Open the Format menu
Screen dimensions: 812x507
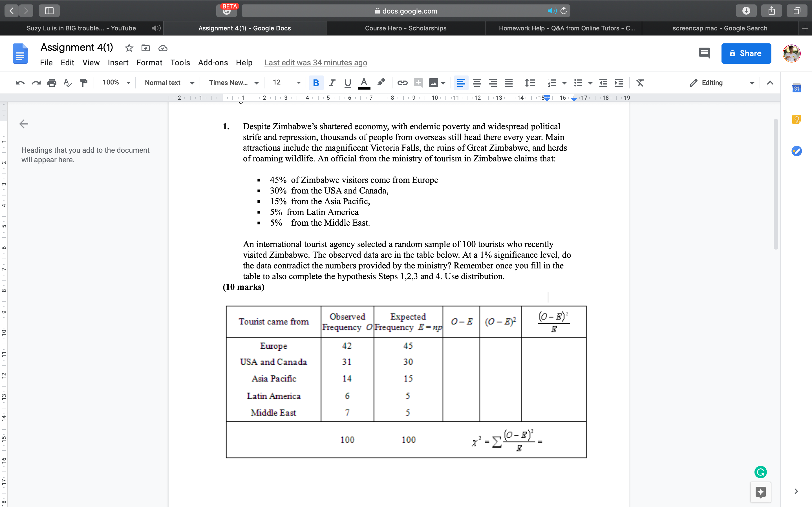pyautogui.click(x=149, y=62)
